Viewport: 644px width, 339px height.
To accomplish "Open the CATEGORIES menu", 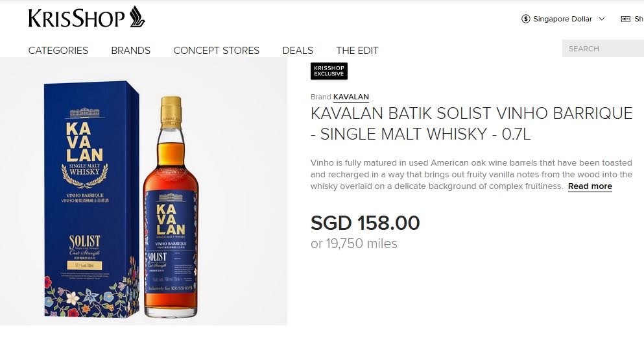I will [58, 50].
